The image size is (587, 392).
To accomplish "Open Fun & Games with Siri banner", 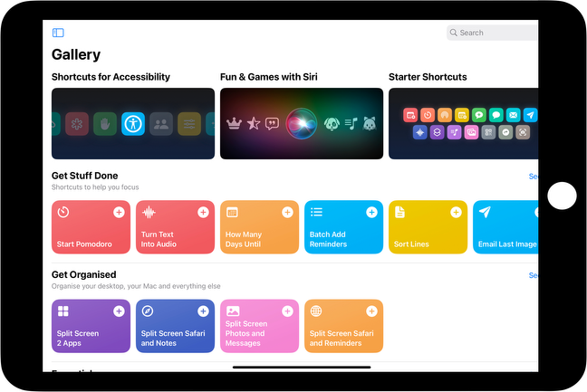I will 302,123.
